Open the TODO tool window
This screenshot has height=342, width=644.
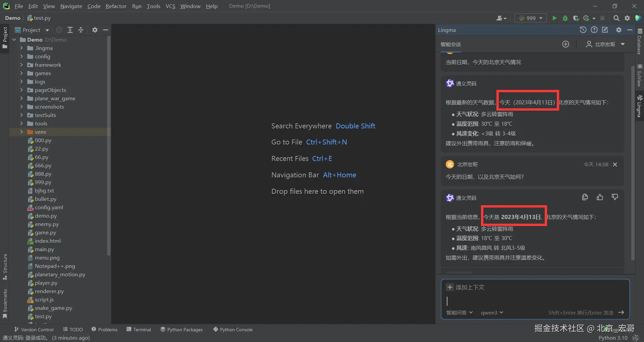point(73,330)
